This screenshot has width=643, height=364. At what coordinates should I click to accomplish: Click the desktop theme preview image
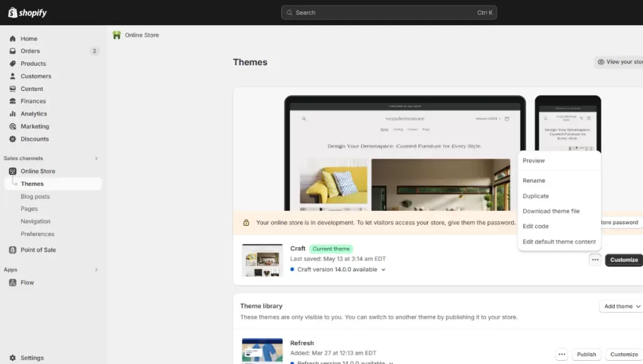point(405,153)
